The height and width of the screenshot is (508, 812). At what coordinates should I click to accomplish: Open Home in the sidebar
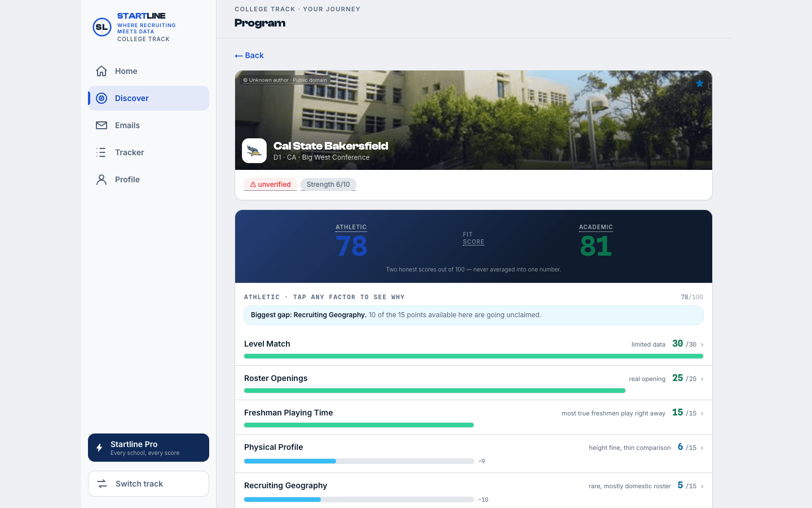point(148,71)
